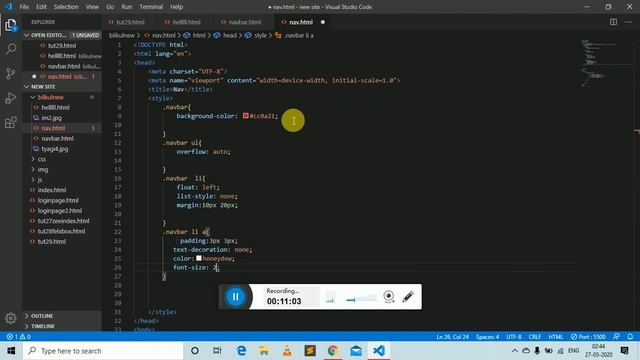
Task: Open the Source Control view
Action: coord(11,73)
